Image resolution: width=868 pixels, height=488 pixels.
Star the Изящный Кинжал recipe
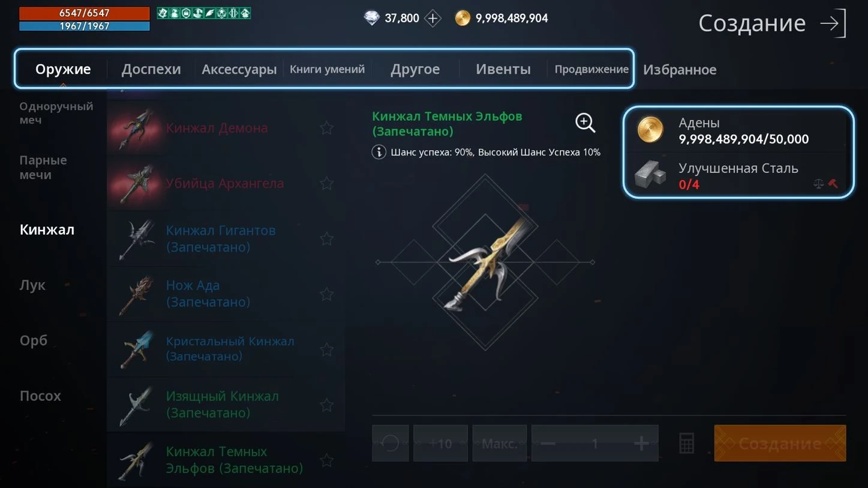click(x=326, y=405)
